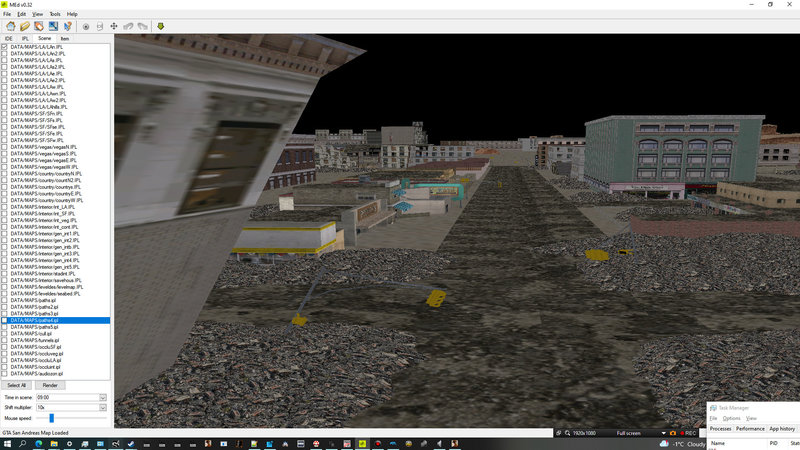Click the Select All button
Viewport: 800px width, 450px height.
16,385
